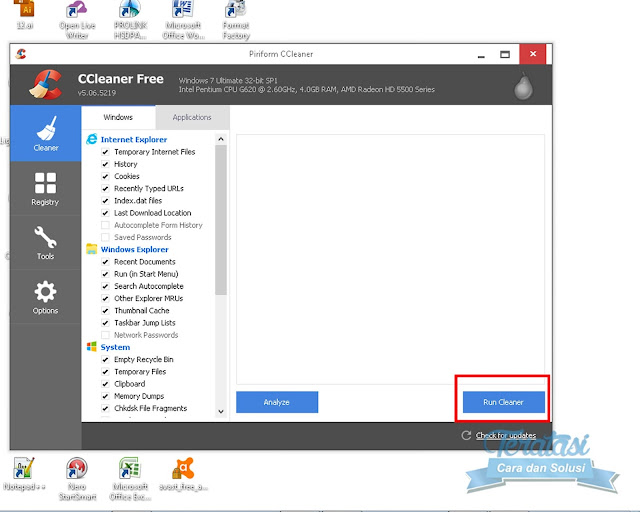Screen dimensions: 640x512
Task: Select the Microsoft Office Excel desktop shortcut
Action: pyautogui.click(x=130, y=479)
